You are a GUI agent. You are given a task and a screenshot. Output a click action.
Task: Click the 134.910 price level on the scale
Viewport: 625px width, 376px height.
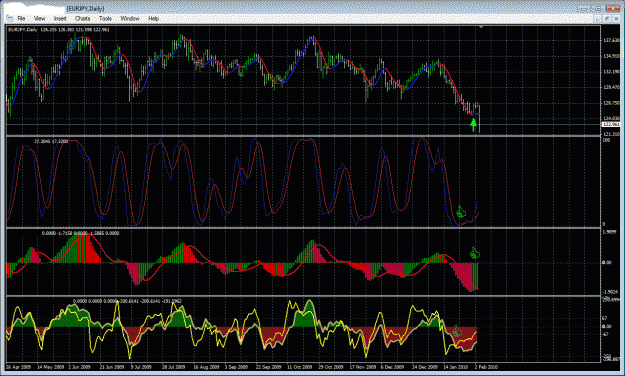[x=611, y=56]
